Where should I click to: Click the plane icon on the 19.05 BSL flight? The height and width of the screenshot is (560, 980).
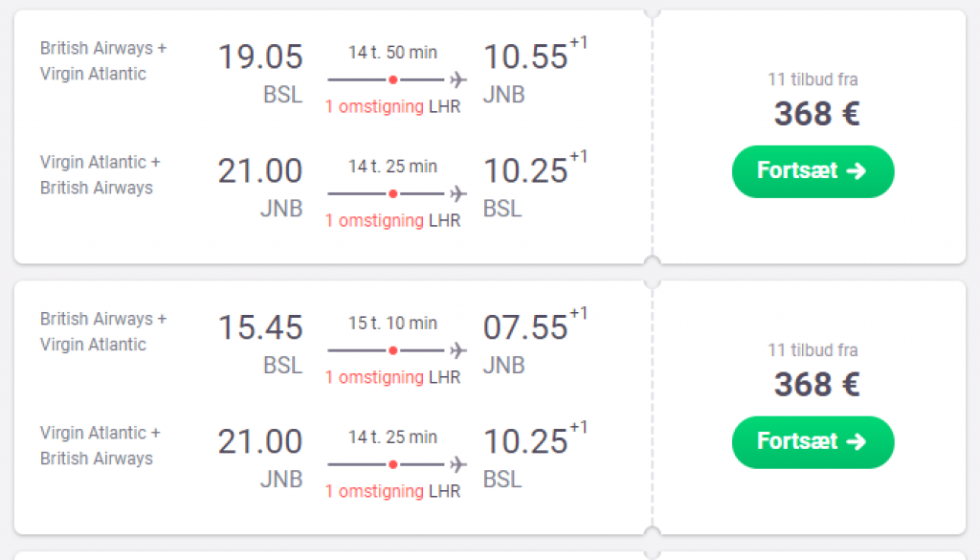[x=458, y=79]
